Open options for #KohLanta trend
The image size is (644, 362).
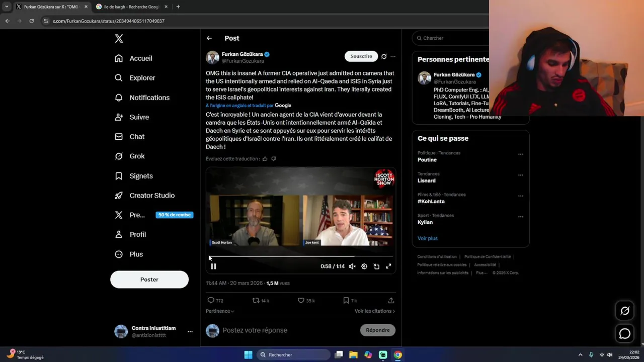click(521, 196)
